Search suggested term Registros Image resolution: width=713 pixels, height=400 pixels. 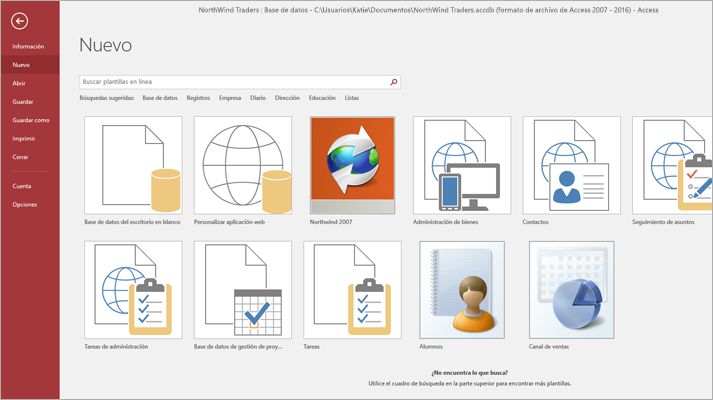click(198, 98)
